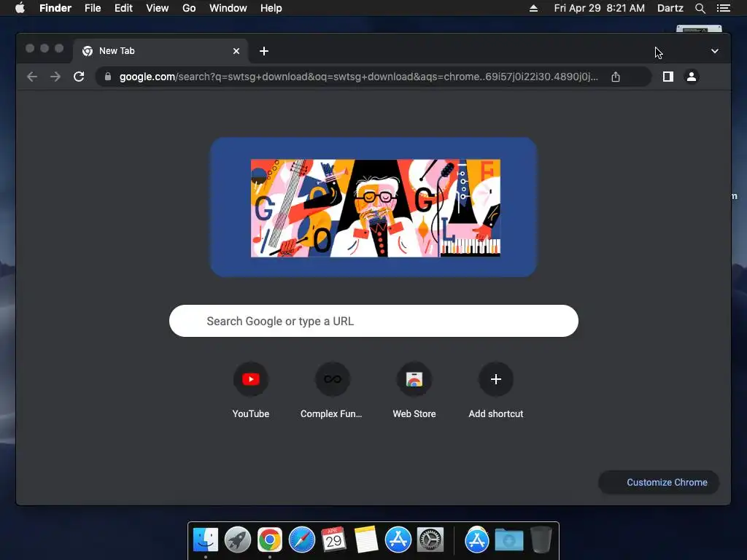The height and width of the screenshot is (560, 747).
Task: Open Calendar in the Dock
Action: (x=333, y=540)
